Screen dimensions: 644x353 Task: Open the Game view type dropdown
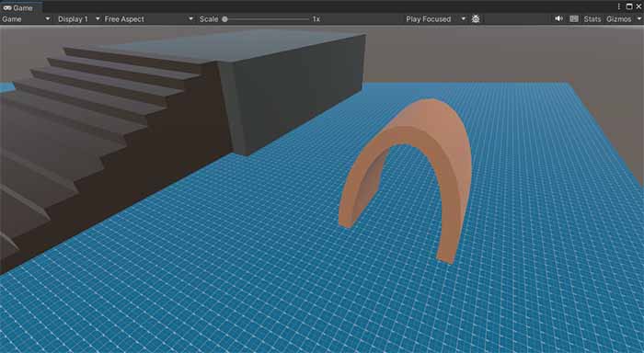26,19
